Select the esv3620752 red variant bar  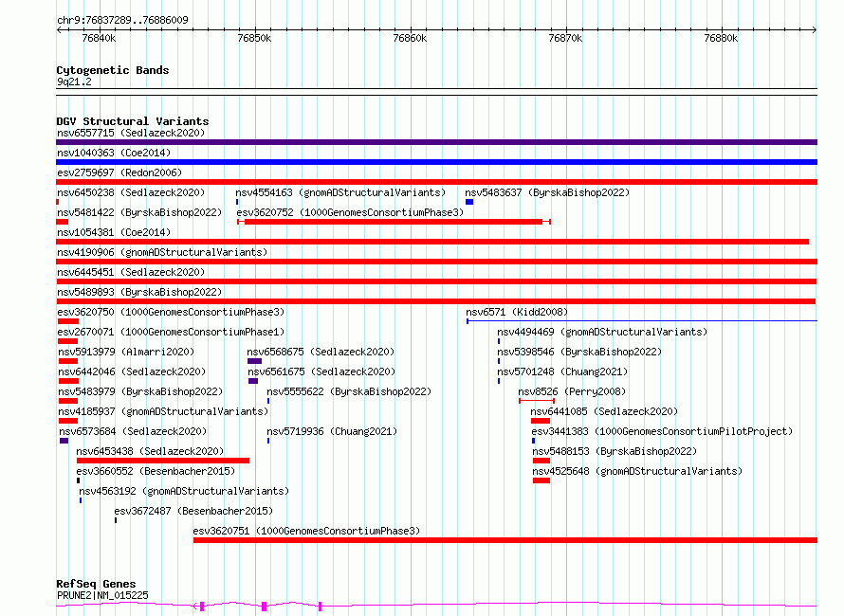coord(394,222)
